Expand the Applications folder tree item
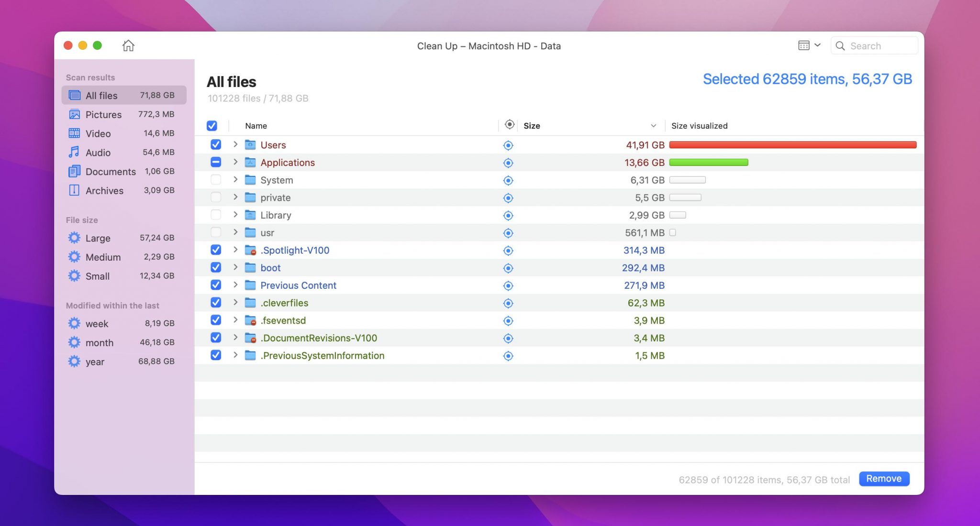The height and width of the screenshot is (526, 980). [x=234, y=163]
